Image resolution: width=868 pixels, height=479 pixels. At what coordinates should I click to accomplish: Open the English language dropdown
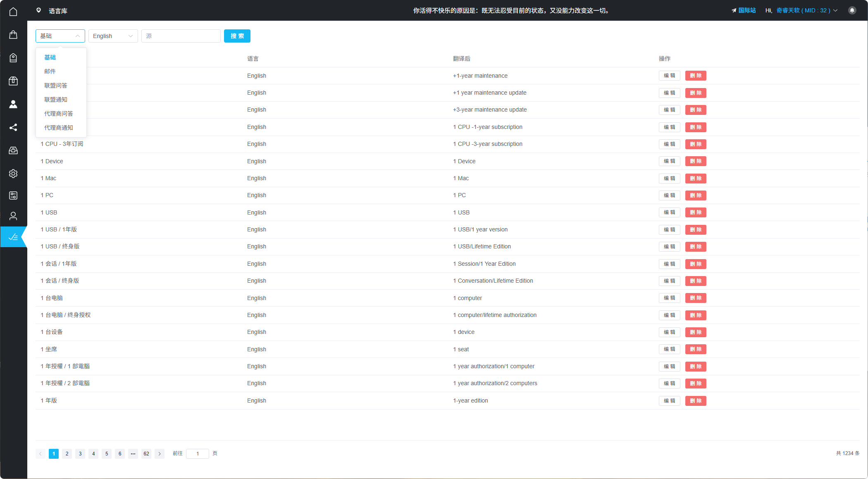pyautogui.click(x=113, y=36)
